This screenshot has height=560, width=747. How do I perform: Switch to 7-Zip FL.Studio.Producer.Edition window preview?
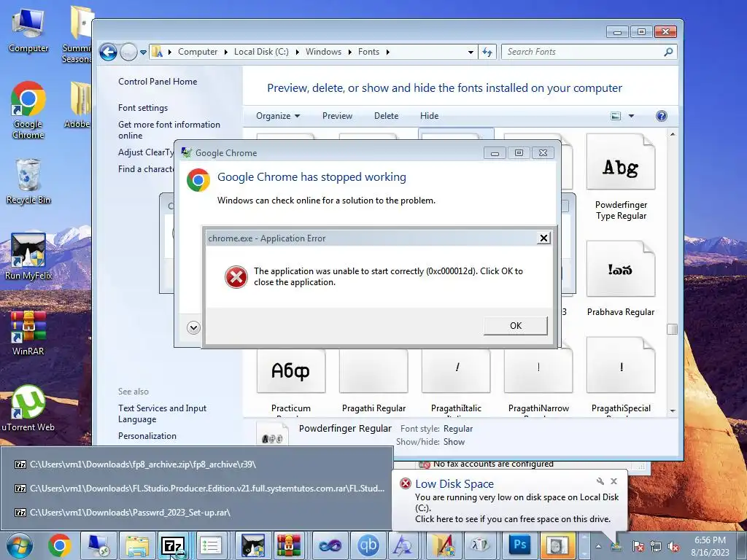point(197,488)
